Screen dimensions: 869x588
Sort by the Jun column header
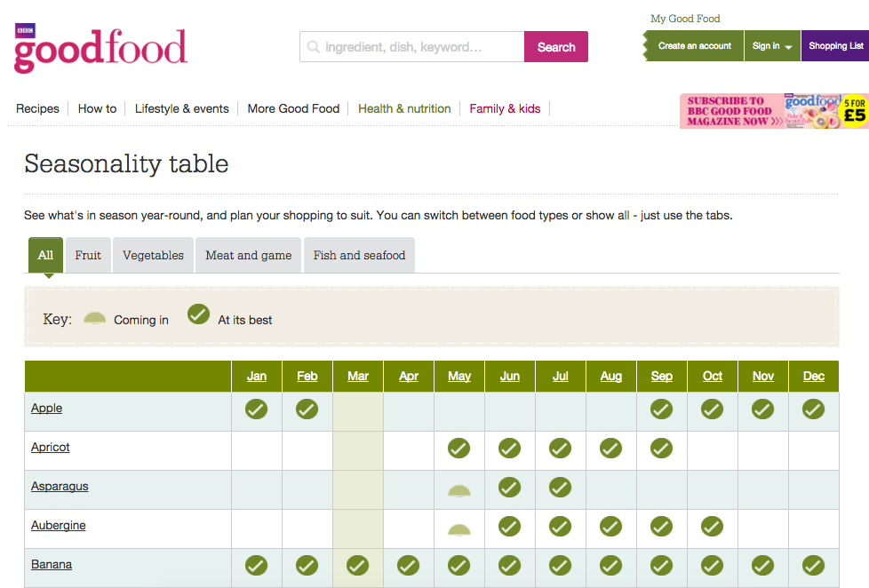(x=509, y=377)
